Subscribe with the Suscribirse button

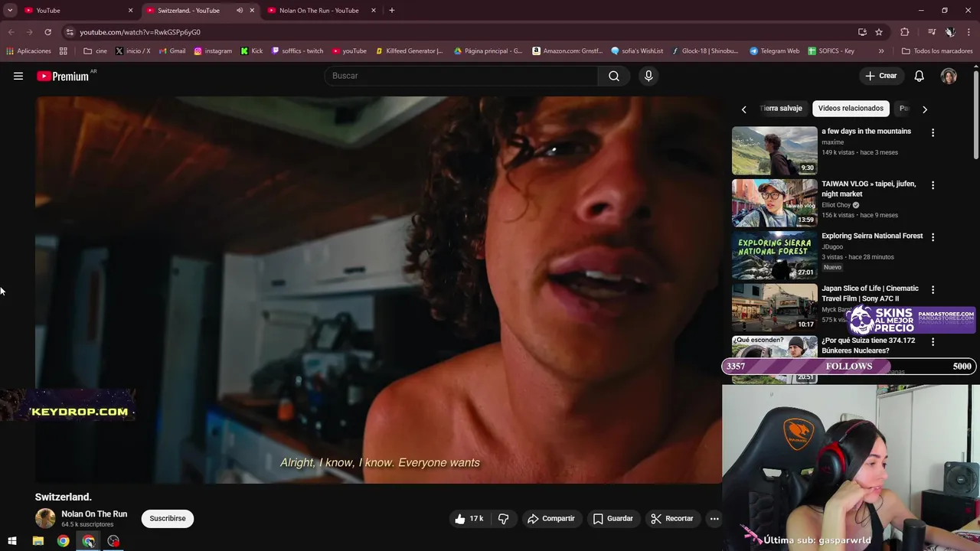point(168,519)
